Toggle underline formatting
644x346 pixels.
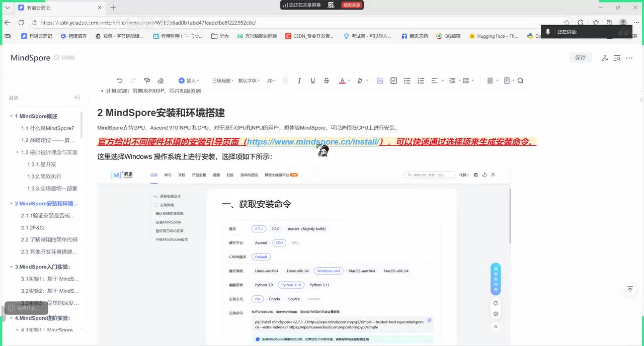click(313, 80)
